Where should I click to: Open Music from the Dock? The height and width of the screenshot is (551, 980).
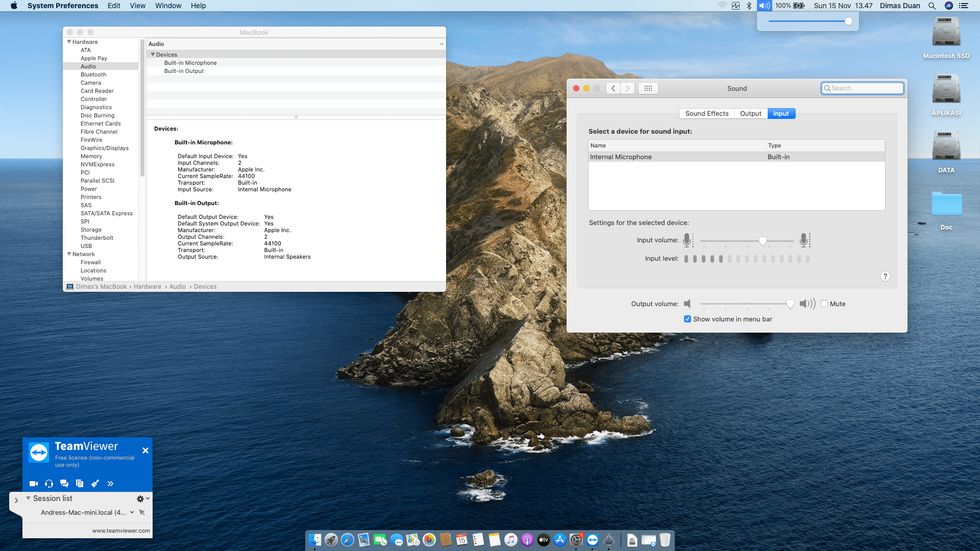(x=511, y=540)
